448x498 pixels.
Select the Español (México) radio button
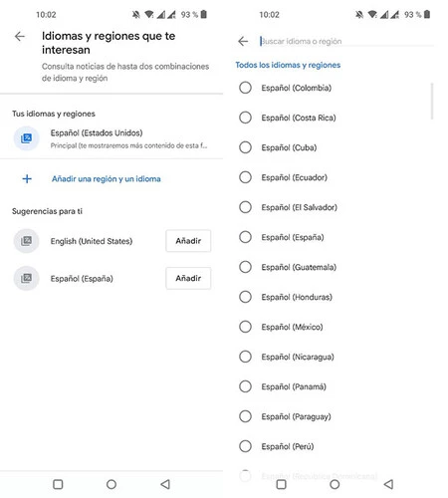click(x=245, y=327)
